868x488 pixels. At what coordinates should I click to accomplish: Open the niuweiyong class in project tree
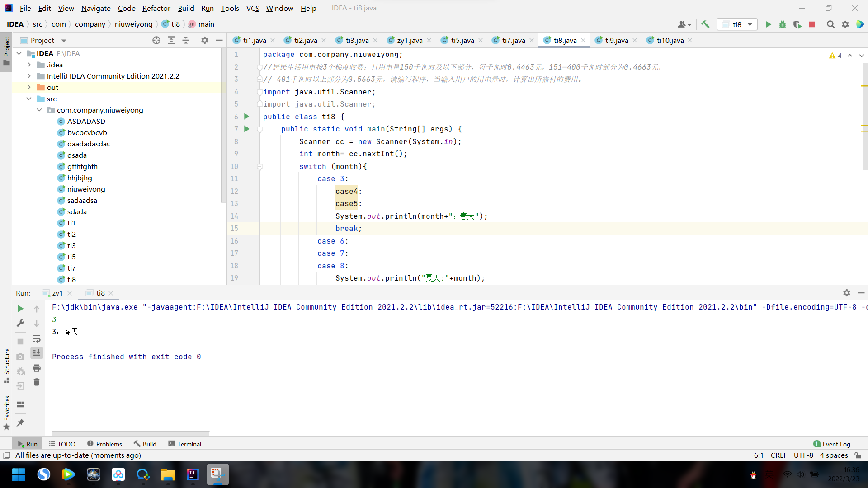pos(86,189)
